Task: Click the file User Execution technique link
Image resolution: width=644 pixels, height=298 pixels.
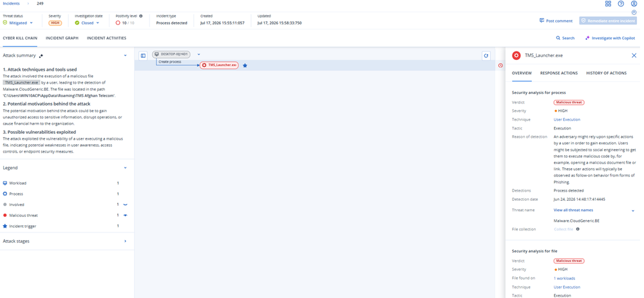Action: point(567,287)
